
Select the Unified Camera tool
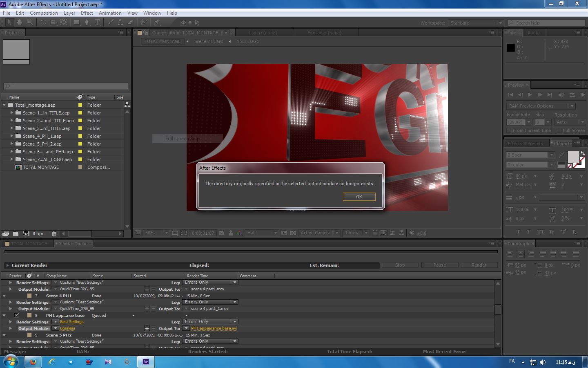(53, 22)
